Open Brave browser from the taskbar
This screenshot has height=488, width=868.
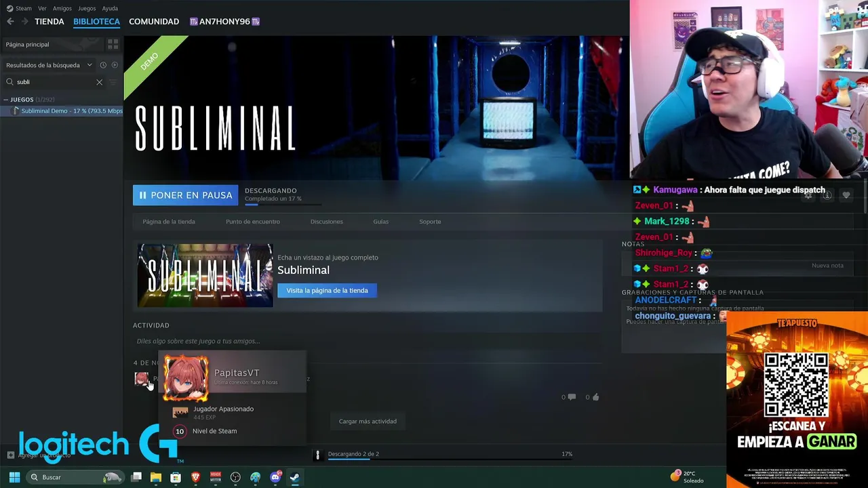pyautogui.click(x=196, y=477)
